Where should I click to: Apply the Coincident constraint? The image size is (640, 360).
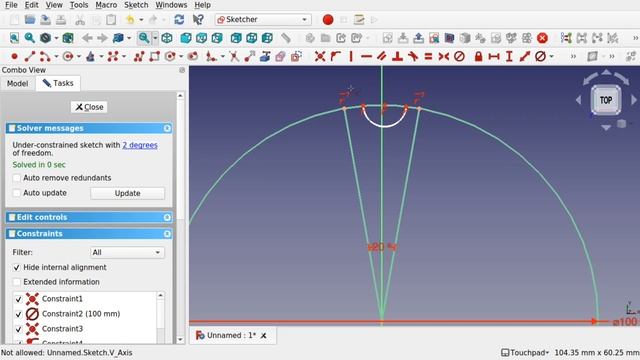click(320, 56)
